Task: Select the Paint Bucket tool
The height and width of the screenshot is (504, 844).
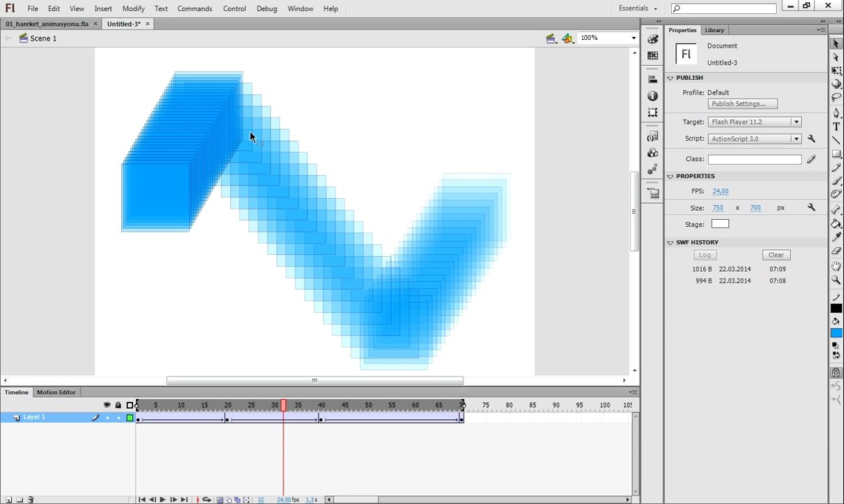Action: (836, 224)
